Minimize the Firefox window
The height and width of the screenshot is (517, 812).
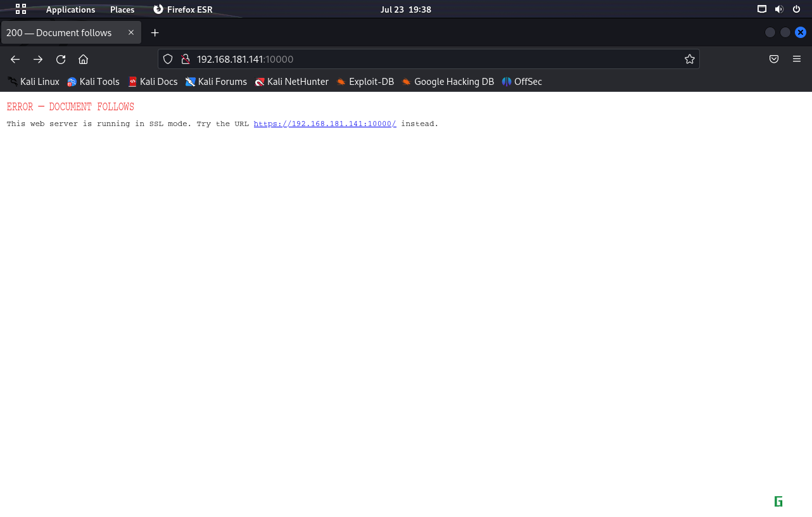(x=770, y=32)
